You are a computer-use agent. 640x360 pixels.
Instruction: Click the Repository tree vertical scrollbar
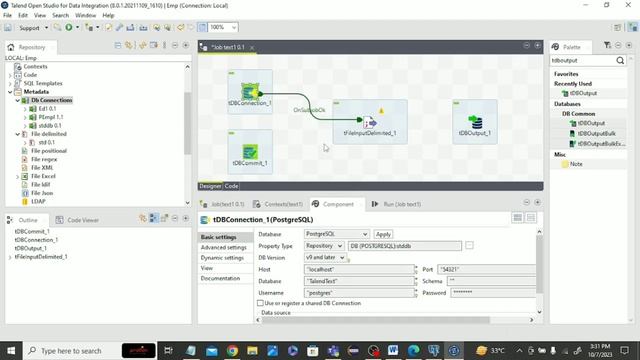click(187, 123)
